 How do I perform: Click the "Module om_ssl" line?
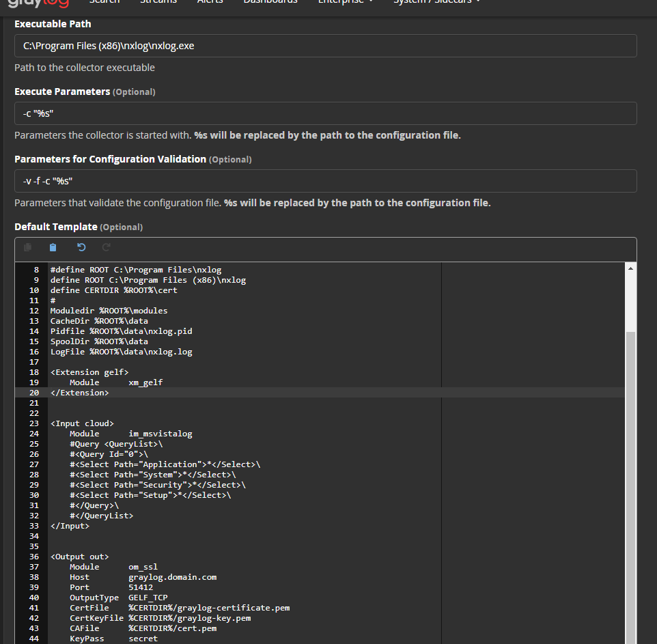(113, 567)
